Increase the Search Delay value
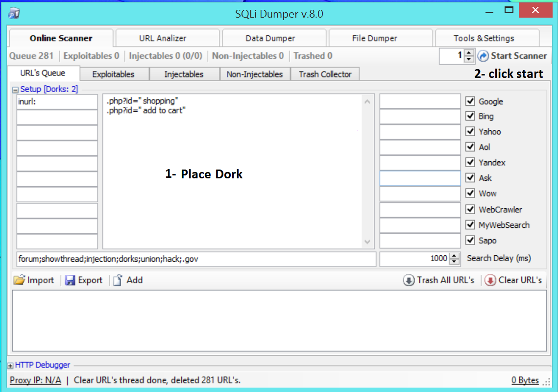 pos(454,256)
